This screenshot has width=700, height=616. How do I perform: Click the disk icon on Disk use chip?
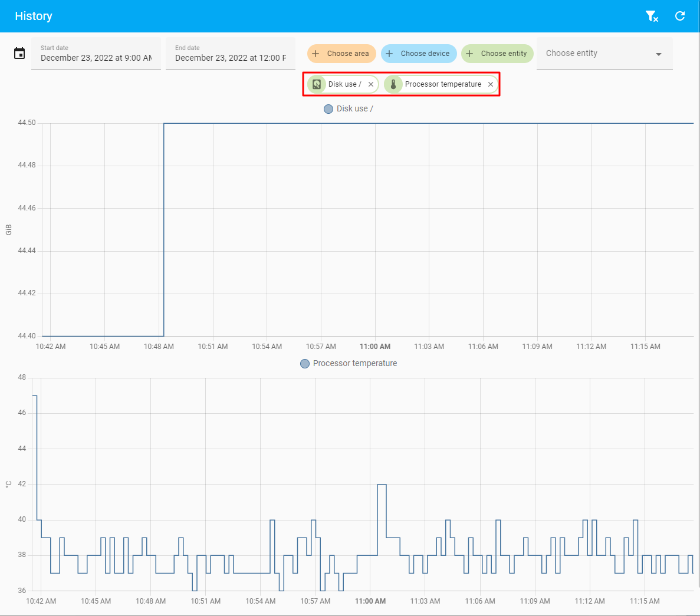click(317, 84)
